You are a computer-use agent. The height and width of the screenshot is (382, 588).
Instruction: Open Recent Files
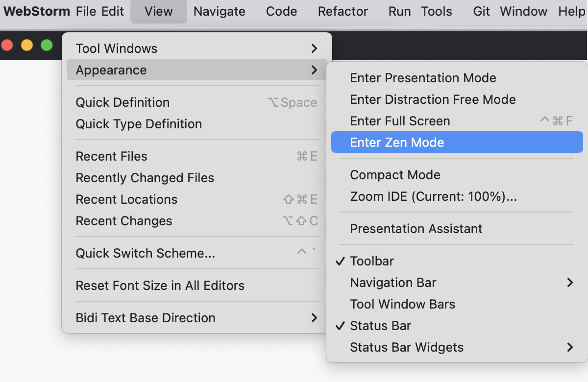point(111,156)
